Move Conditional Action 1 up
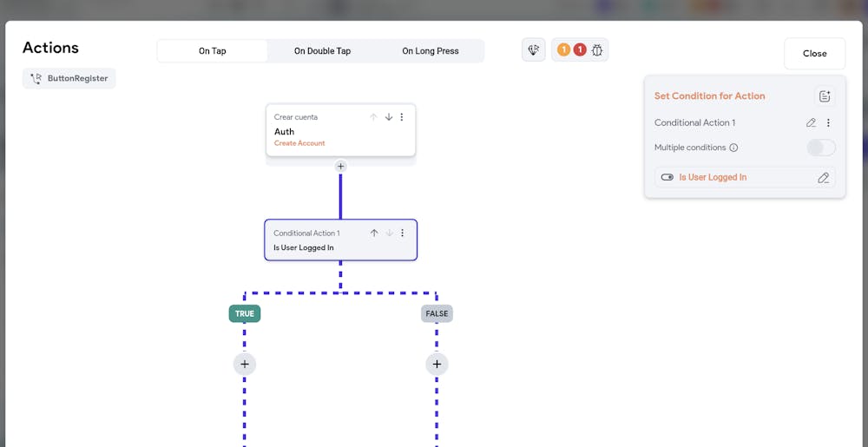This screenshot has width=868, height=447. pos(374,233)
